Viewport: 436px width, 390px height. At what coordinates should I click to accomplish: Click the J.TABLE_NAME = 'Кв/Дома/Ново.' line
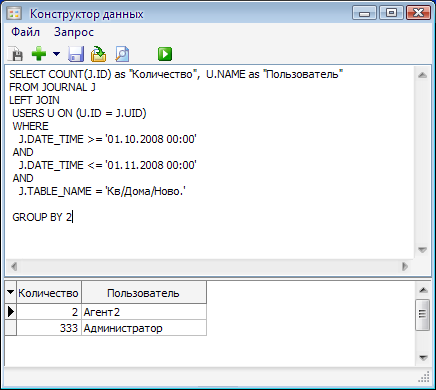click(102, 191)
